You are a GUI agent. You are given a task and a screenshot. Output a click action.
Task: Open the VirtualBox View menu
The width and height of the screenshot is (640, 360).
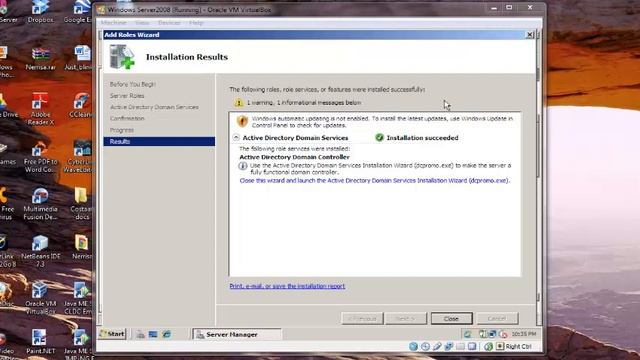tap(142, 23)
